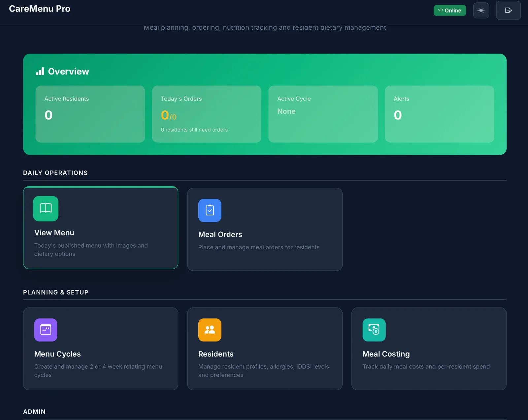Open the Active Residents stat card
This screenshot has height=420, width=528.
pyautogui.click(x=90, y=114)
